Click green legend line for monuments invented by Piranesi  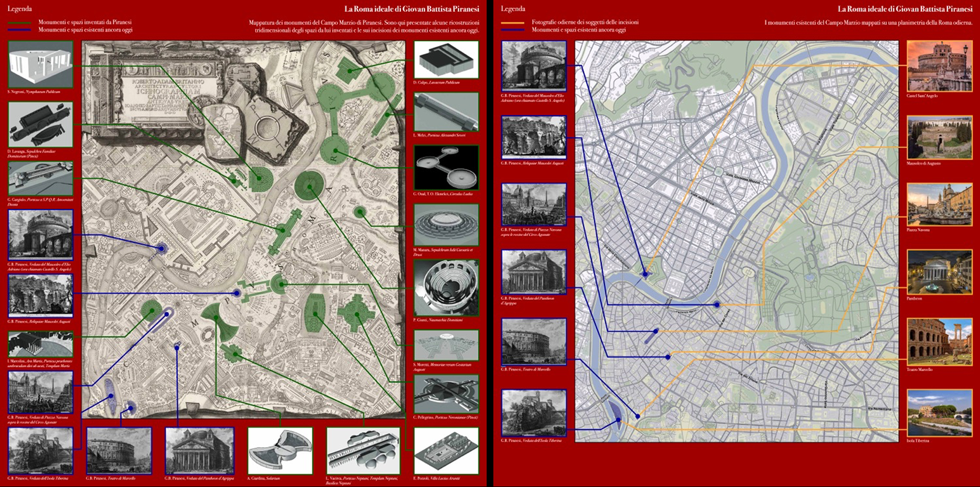tap(19, 22)
